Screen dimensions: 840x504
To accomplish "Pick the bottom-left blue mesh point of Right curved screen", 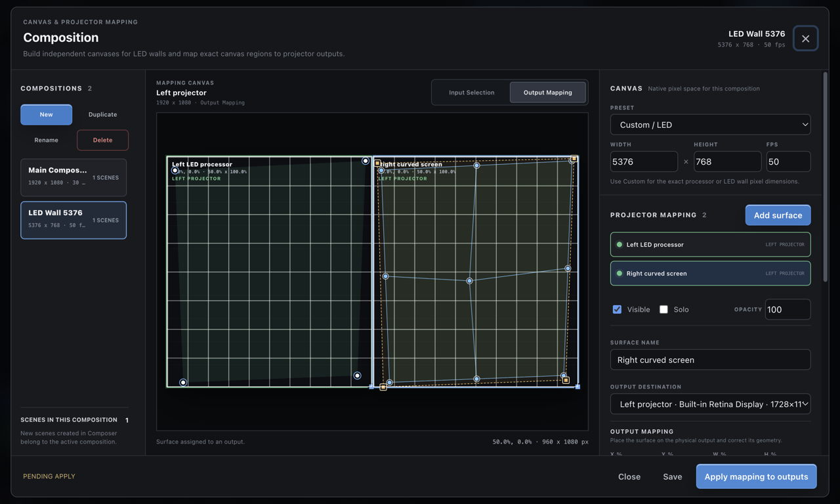I will click(x=389, y=382).
